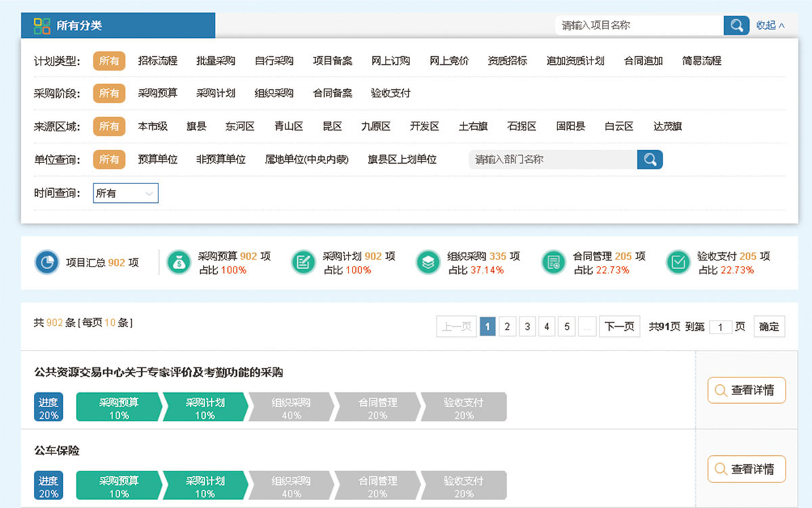This screenshot has width=812, height=508.
Task: Go to page 4
Action: click(x=547, y=327)
